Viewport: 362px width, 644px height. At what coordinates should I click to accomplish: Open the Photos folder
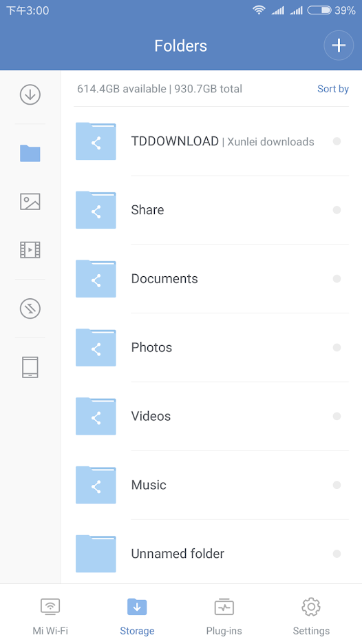click(x=212, y=347)
